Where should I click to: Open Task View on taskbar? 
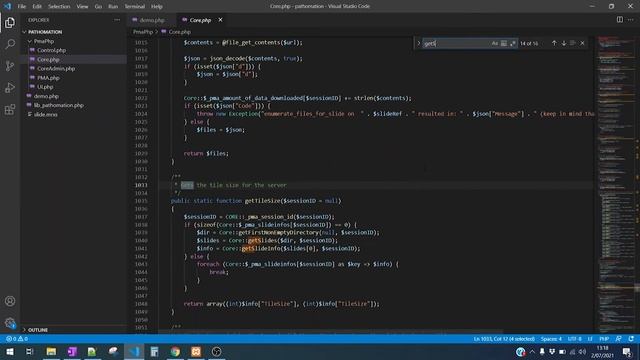(x=29, y=351)
